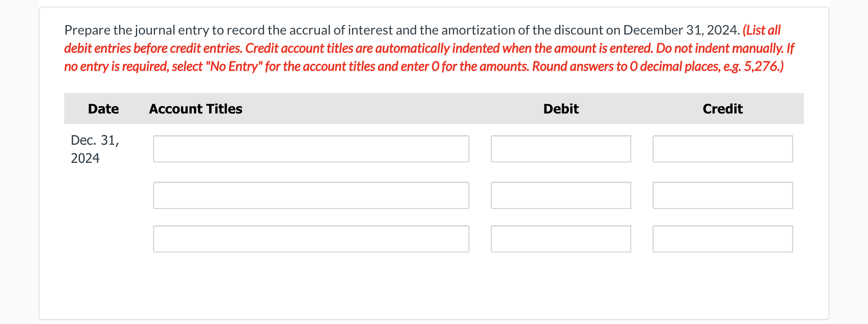Select the Debit column header
The width and height of the screenshot is (868, 324).
tap(561, 109)
